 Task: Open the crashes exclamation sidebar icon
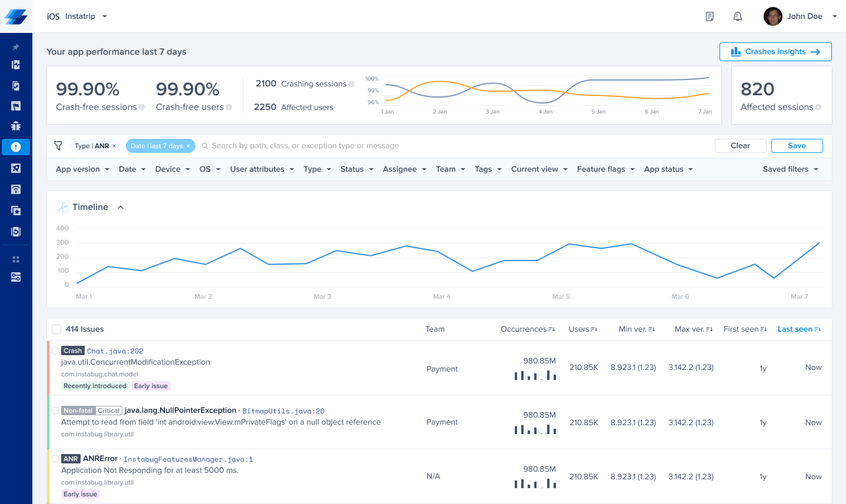(x=16, y=147)
